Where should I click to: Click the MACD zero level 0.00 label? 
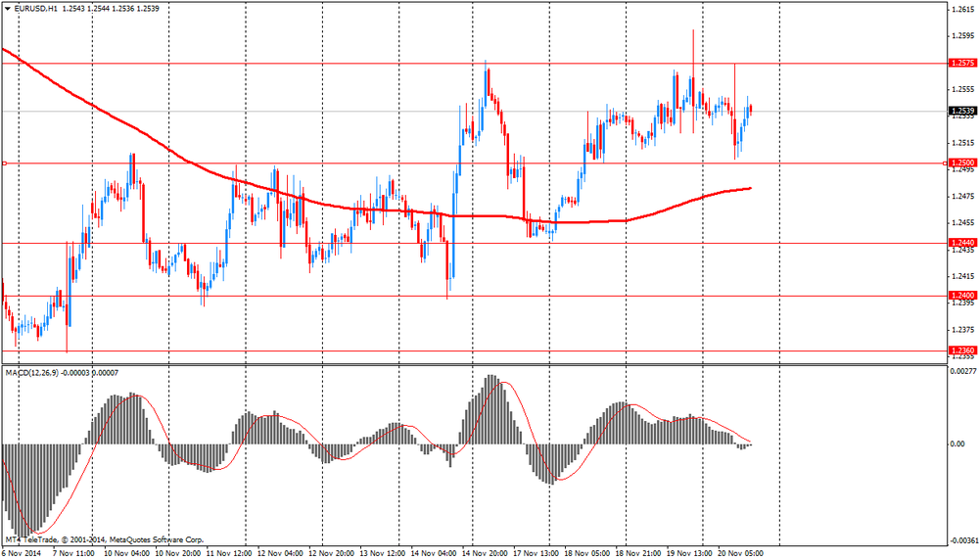click(957, 444)
